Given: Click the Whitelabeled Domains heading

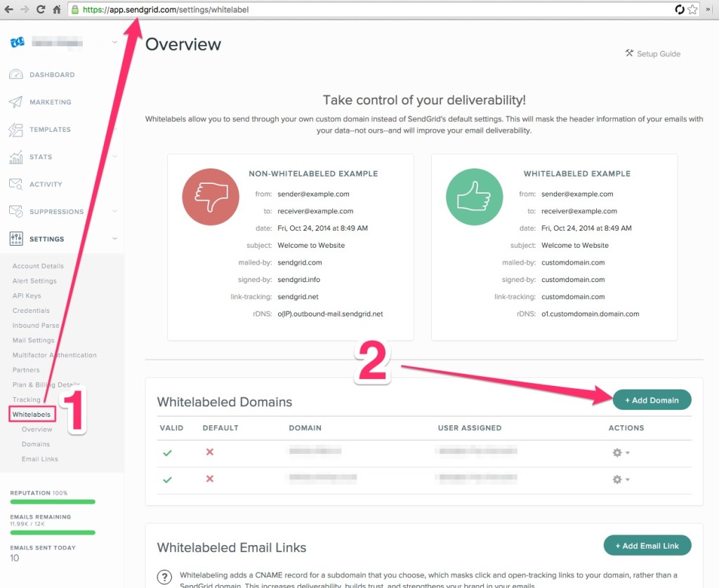Looking at the screenshot, I should tap(225, 402).
